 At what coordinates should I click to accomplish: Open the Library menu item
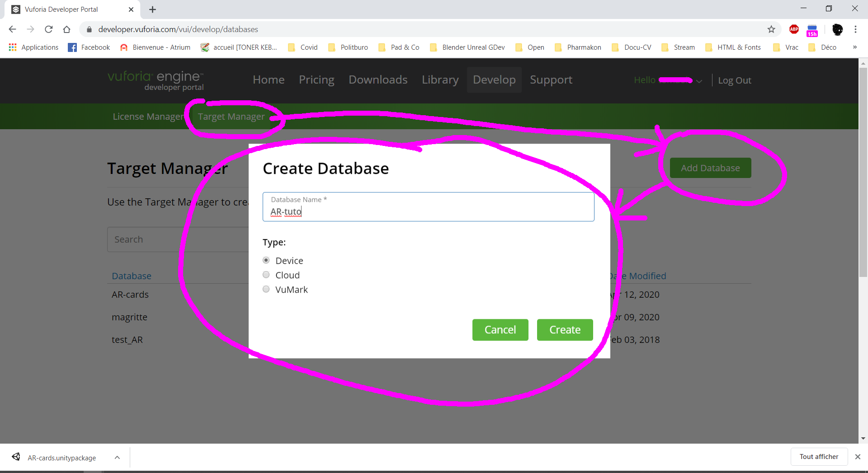[x=440, y=80]
